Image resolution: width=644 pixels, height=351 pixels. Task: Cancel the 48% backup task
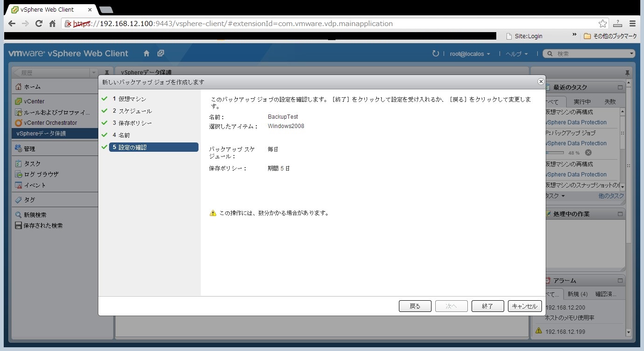click(588, 153)
